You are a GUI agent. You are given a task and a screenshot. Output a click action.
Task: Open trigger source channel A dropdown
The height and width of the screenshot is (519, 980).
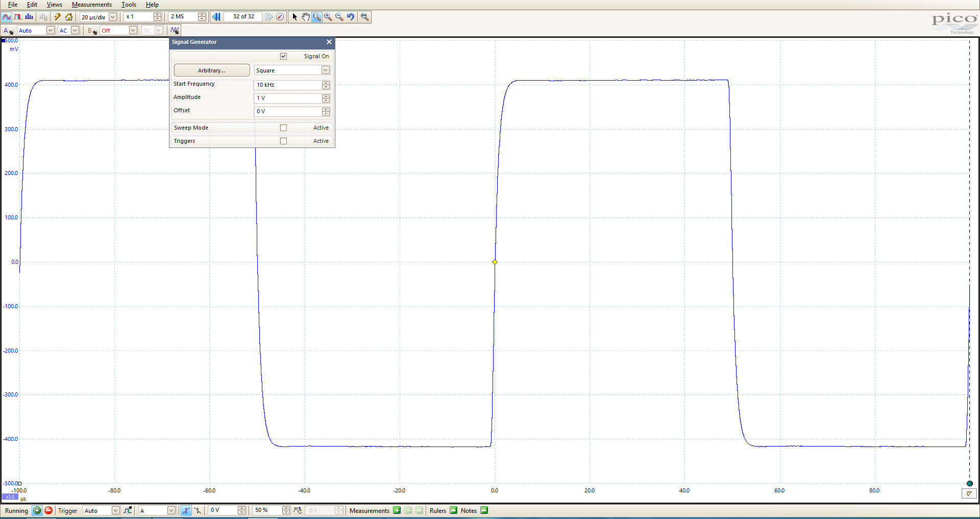[171, 510]
